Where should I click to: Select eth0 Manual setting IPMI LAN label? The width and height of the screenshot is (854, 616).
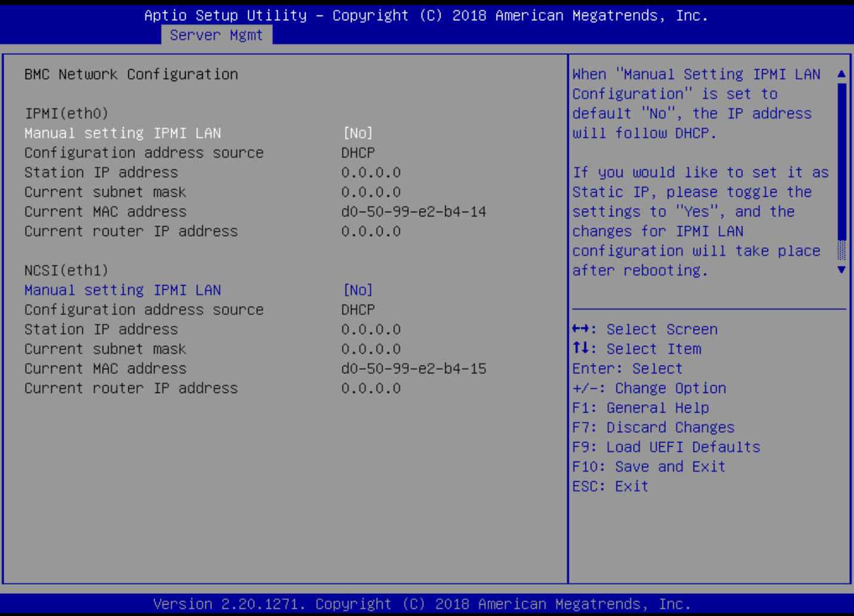click(122, 133)
